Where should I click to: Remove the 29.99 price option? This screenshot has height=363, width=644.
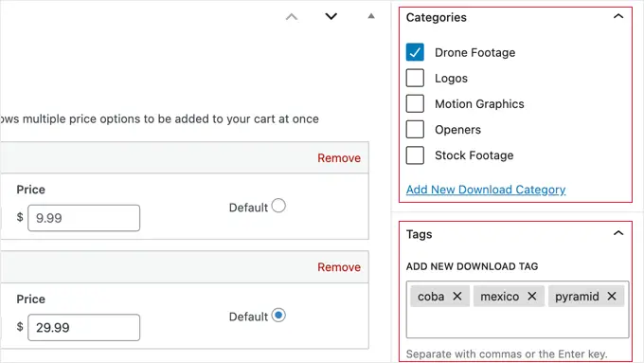[x=339, y=267]
